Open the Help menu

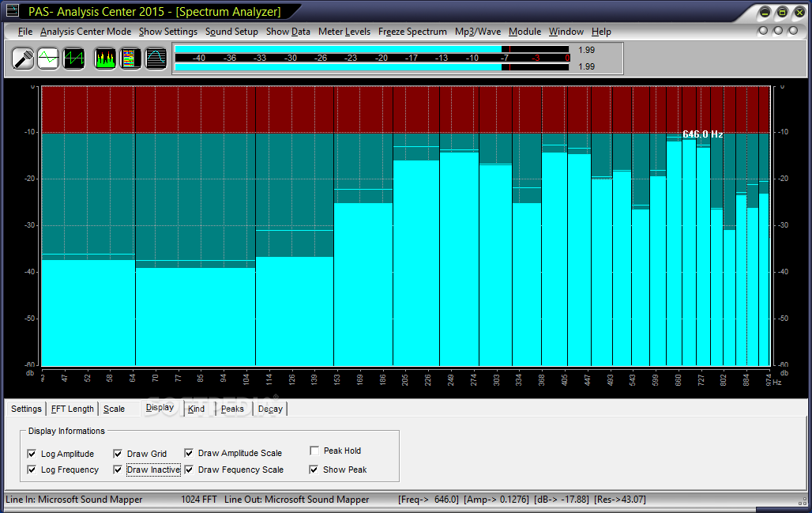[x=601, y=32]
